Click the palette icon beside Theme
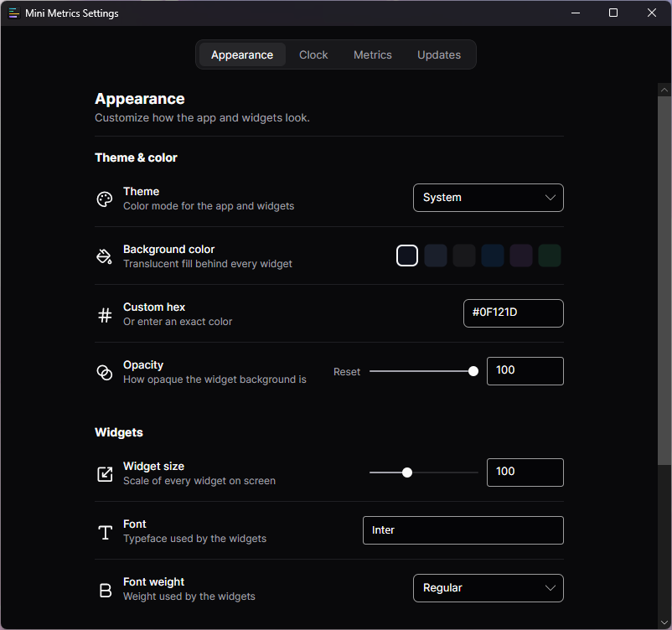 pos(105,199)
